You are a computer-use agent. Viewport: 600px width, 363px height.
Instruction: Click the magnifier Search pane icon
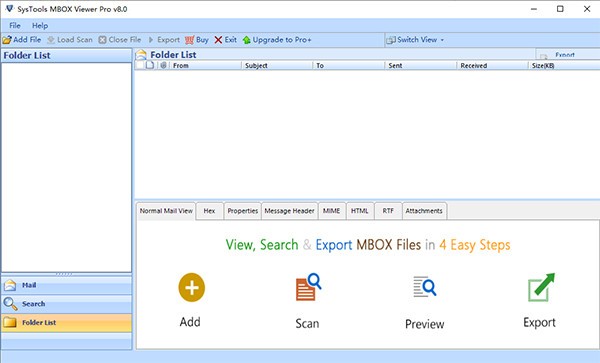click(x=10, y=304)
